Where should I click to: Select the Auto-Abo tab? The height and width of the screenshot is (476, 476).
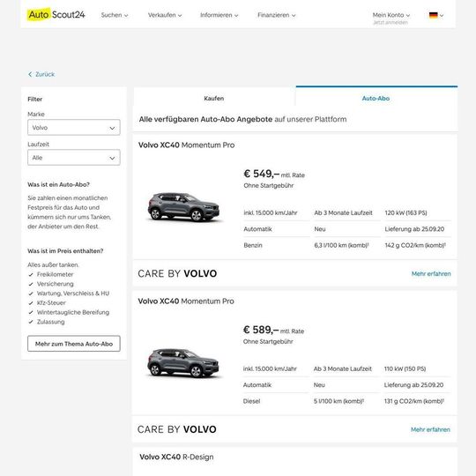376,99
